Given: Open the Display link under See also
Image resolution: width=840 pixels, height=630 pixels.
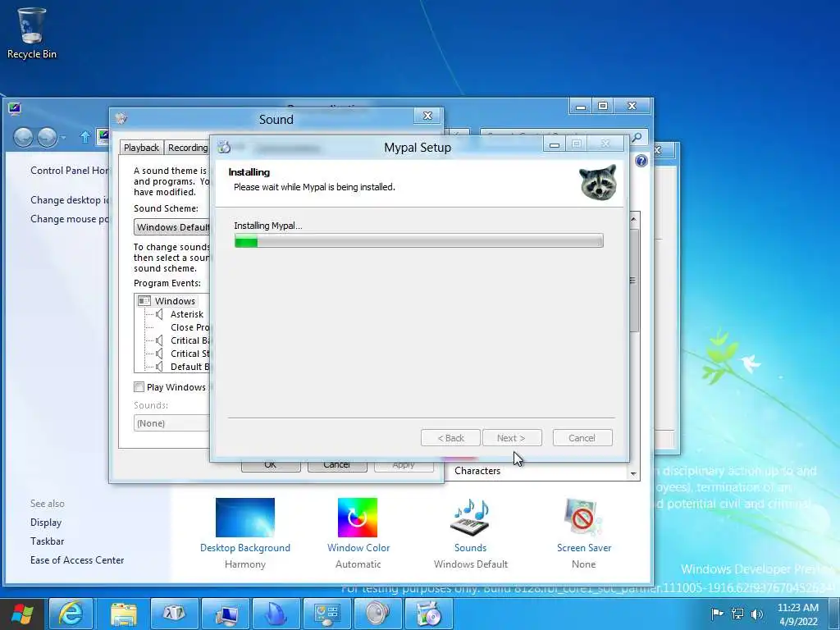Looking at the screenshot, I should 46,523.
